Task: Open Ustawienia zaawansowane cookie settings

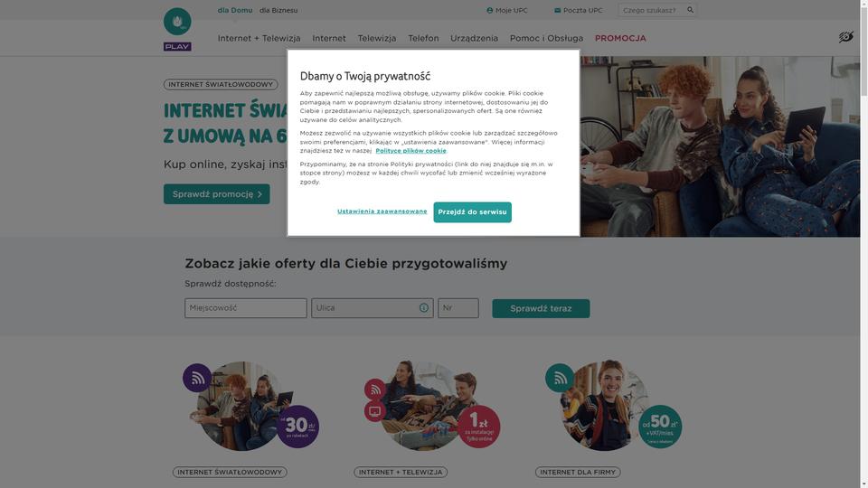Action: pos(382,211)
